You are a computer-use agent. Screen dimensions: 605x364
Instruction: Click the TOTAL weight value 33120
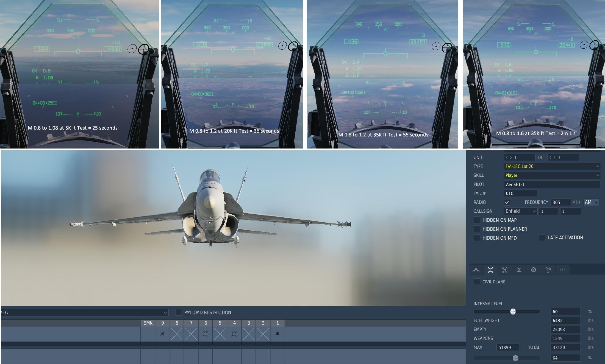[x=565, y=348]
